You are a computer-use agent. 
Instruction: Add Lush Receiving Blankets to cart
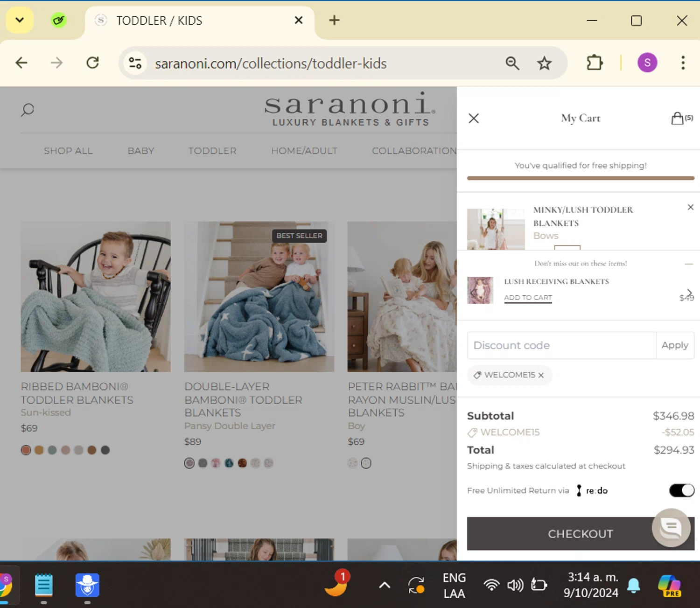tap(528, 298)
